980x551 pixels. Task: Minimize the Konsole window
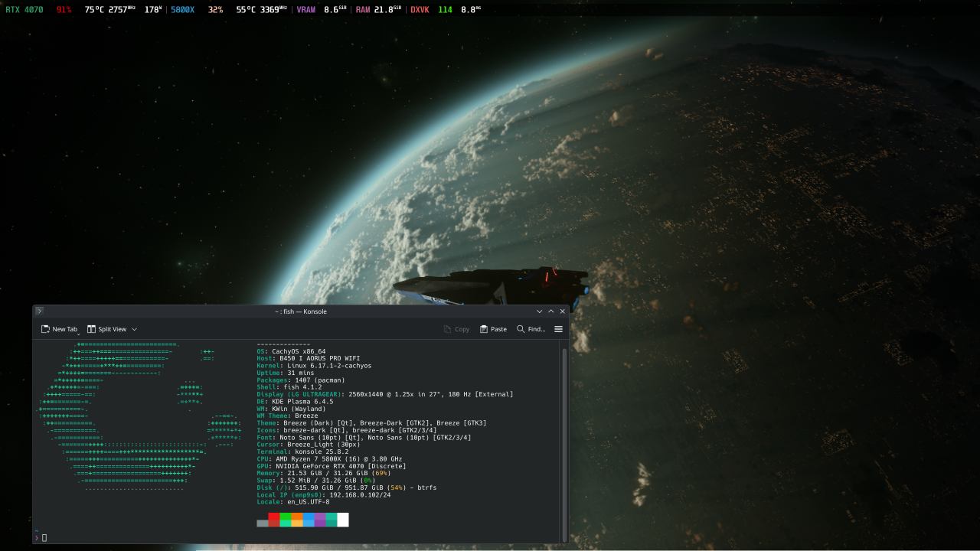click(x=539, y=311)
